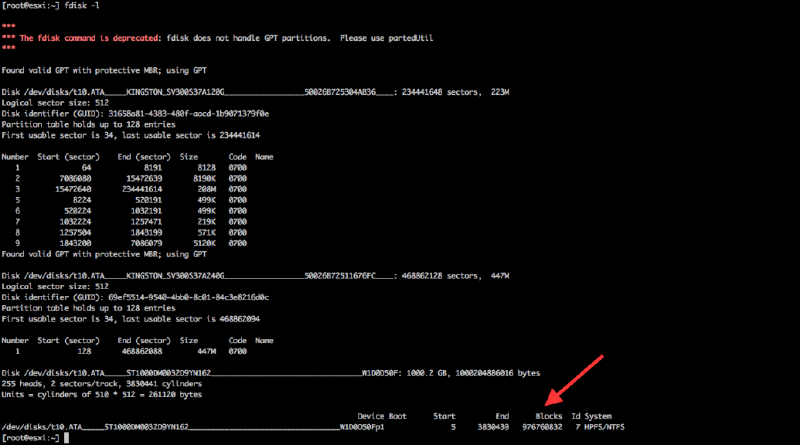
Task: Click the 'Blocks' column header
Action: point(548,415)
